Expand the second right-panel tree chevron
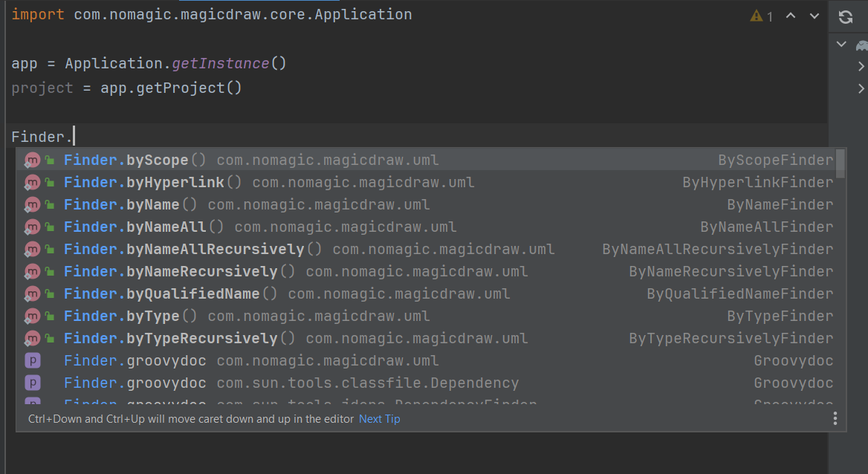868x474 pixels. click(x=861, y=88)
